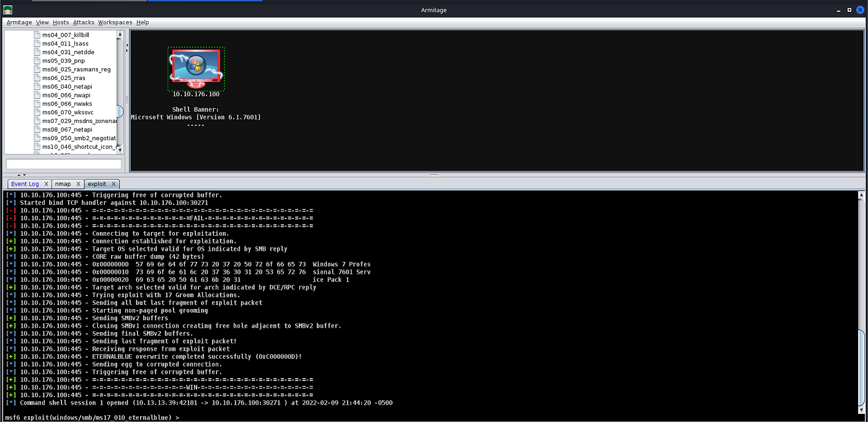
Task: Select the exploit tab
Action: point(97,184)
